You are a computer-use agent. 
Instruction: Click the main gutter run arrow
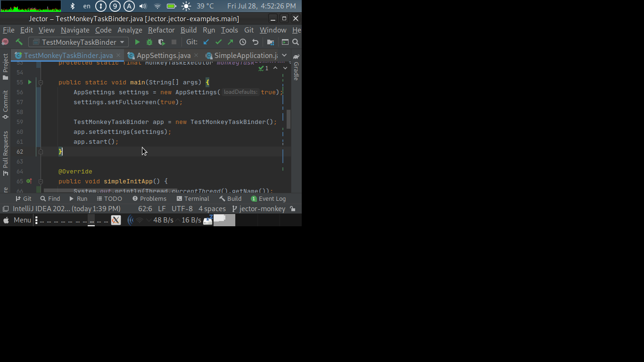tap(29, 82)
